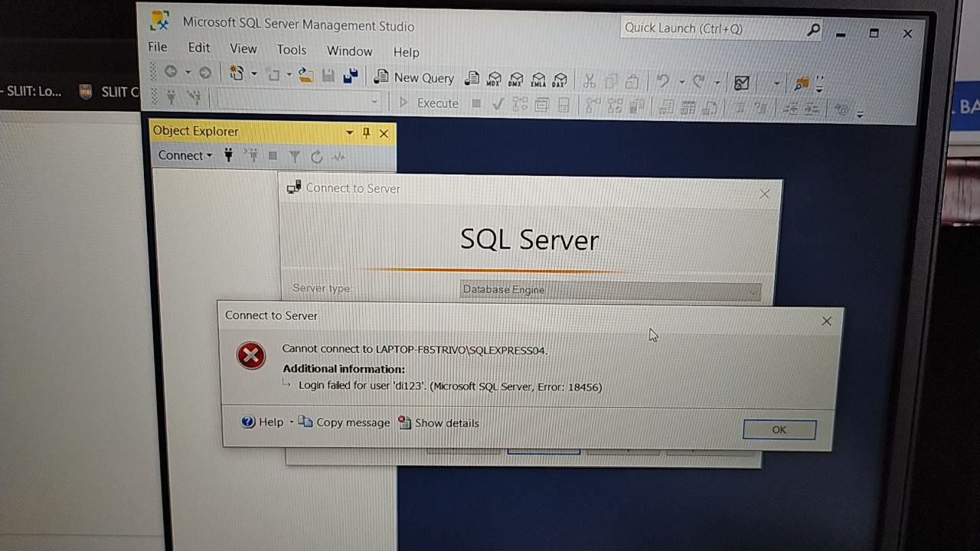Screen dimensions: 980x551
Task: Focus the Quick Launch search box
Action: [723, 29]
